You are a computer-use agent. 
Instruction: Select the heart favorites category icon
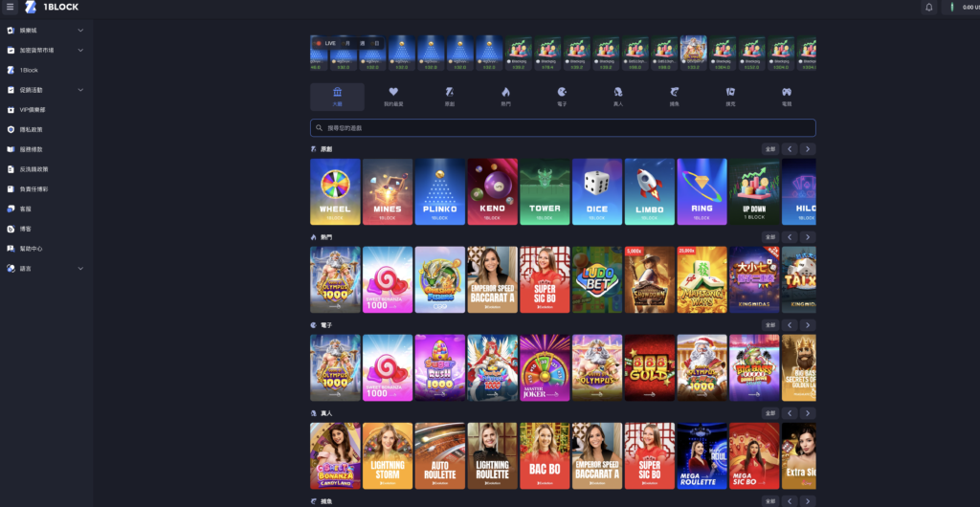393,92
